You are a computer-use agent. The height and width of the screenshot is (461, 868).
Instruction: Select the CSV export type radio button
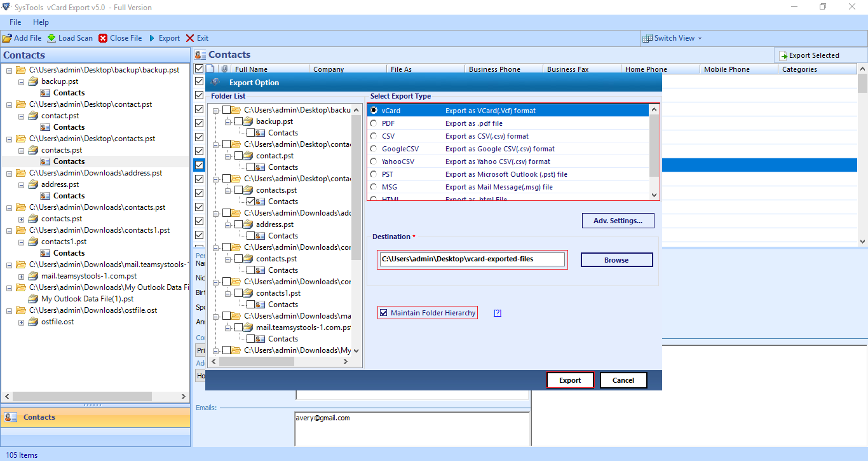[x=374, y=136]
